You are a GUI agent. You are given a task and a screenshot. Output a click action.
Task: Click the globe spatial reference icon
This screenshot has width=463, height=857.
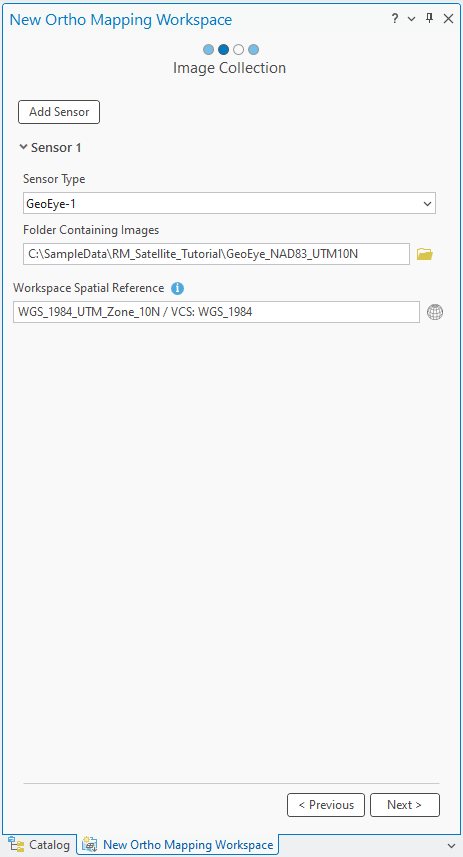tap(435, 312)
